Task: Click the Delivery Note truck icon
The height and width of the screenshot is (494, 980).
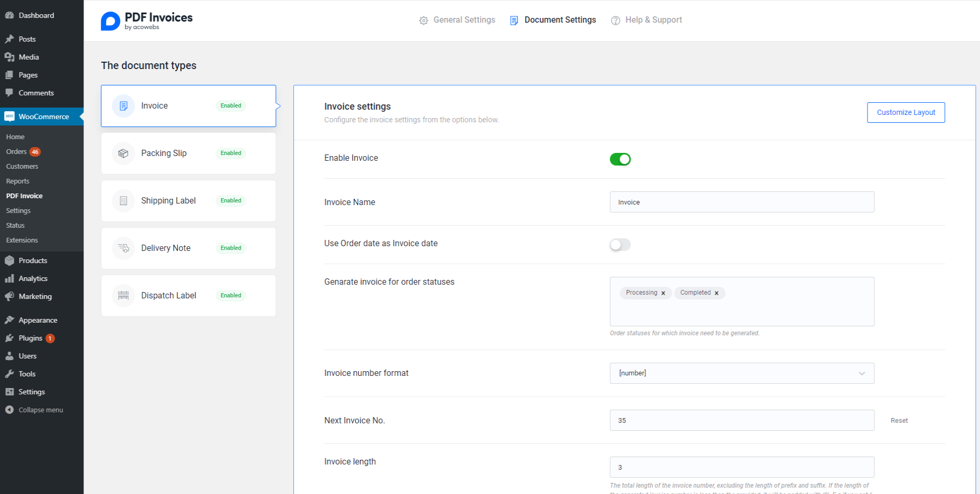Action: pos(123,248)
